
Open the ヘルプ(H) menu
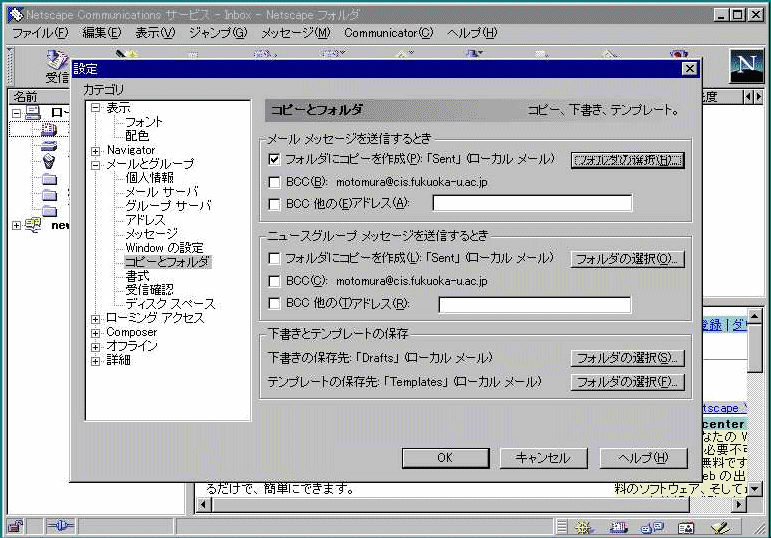point(472,33)
